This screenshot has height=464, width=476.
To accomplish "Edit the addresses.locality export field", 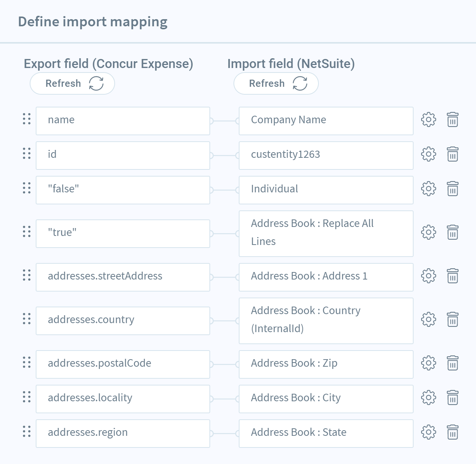I will coord(123,399).
